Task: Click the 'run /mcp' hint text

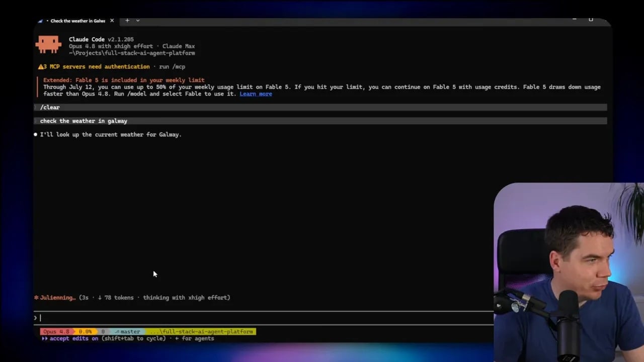Action: pyautogui.click(x=172, y=66)
